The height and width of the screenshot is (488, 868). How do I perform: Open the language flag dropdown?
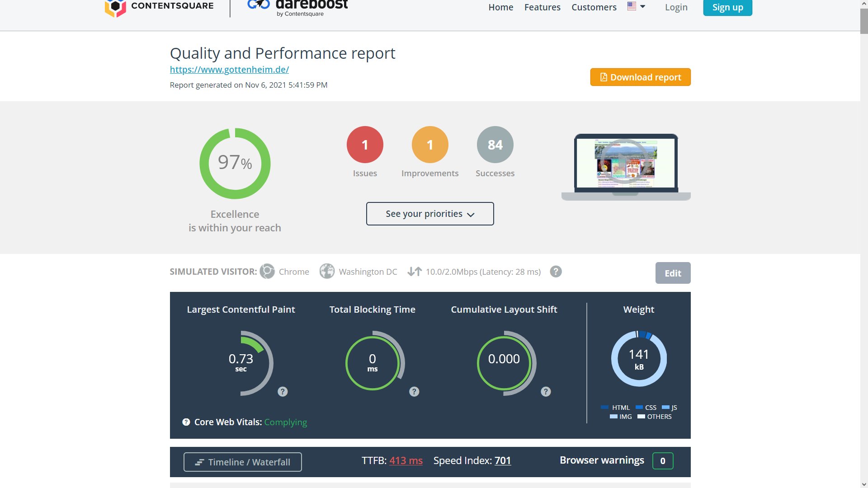point(636,7)
